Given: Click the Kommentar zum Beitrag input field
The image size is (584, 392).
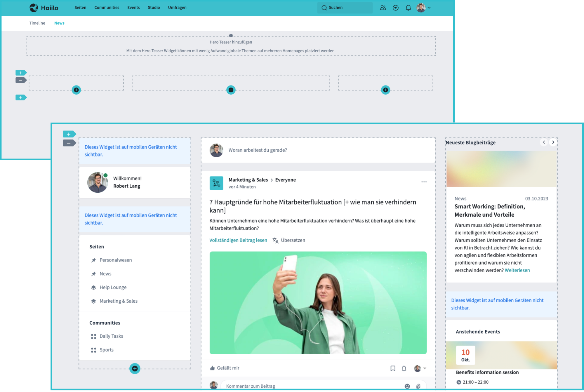Looking at the screenshot, I should (x=292, y=386).
